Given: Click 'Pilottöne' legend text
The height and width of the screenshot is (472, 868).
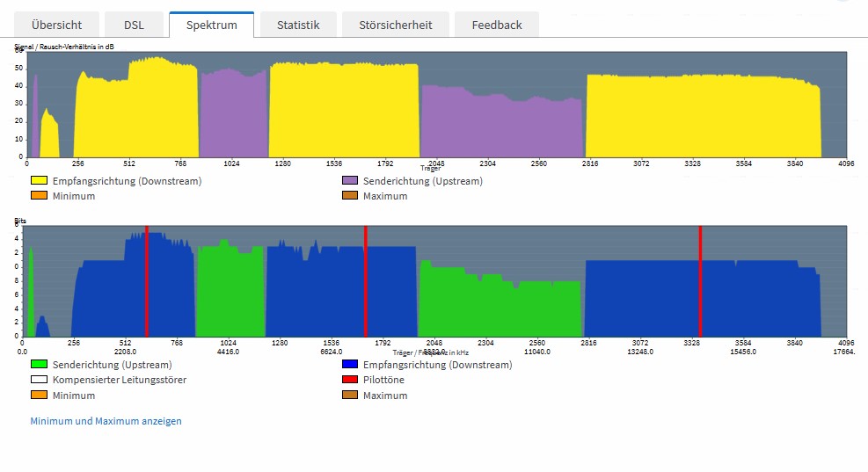Looking at the screenshot, I should pos(383,380).
